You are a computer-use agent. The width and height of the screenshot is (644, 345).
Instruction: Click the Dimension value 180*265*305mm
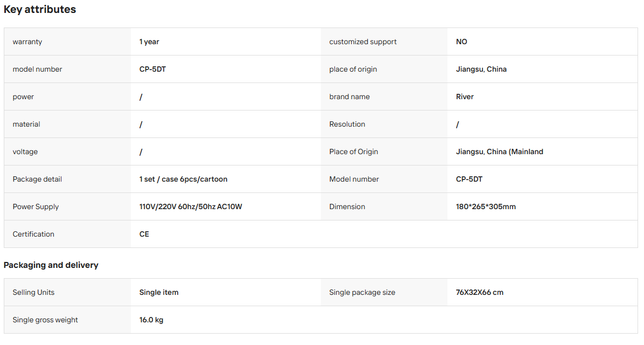tap(486, 206)
